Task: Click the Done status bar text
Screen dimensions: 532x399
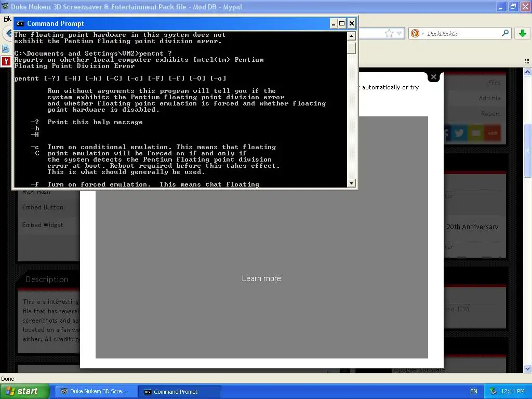Action: [x=8, y=379]
